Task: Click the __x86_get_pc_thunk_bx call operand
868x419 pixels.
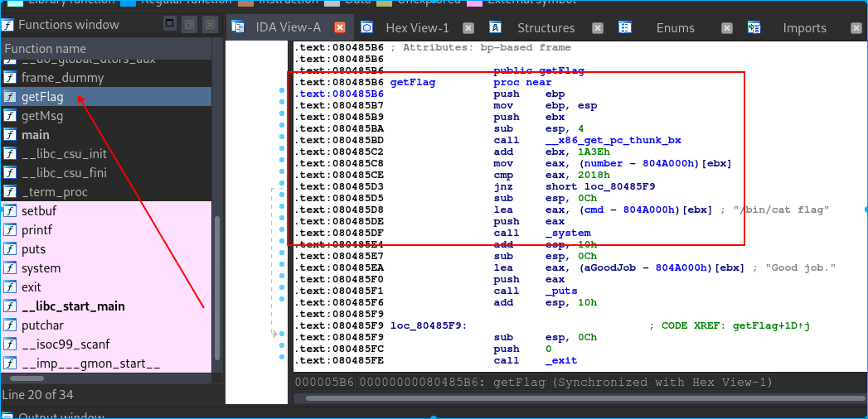Action: pos(613,141)
